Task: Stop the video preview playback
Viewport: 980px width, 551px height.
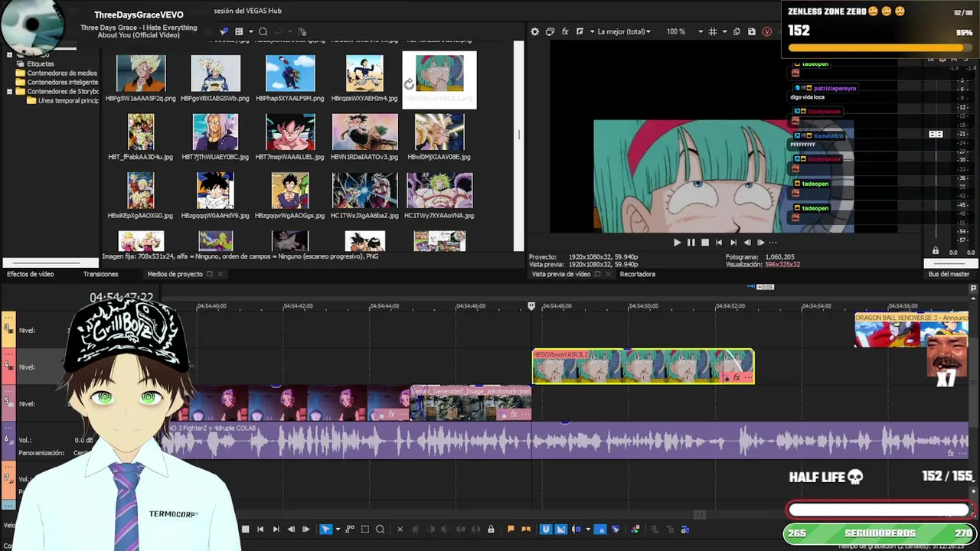Action: 705,243
